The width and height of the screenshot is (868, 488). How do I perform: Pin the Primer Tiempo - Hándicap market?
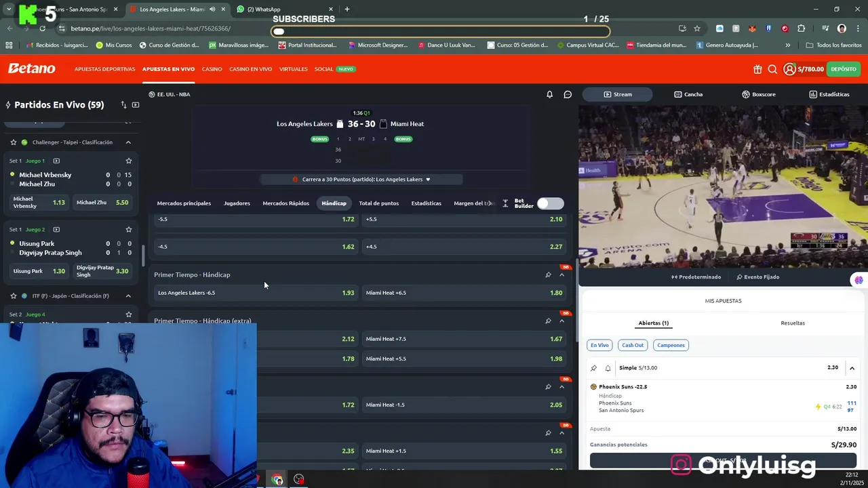(548, 274)
